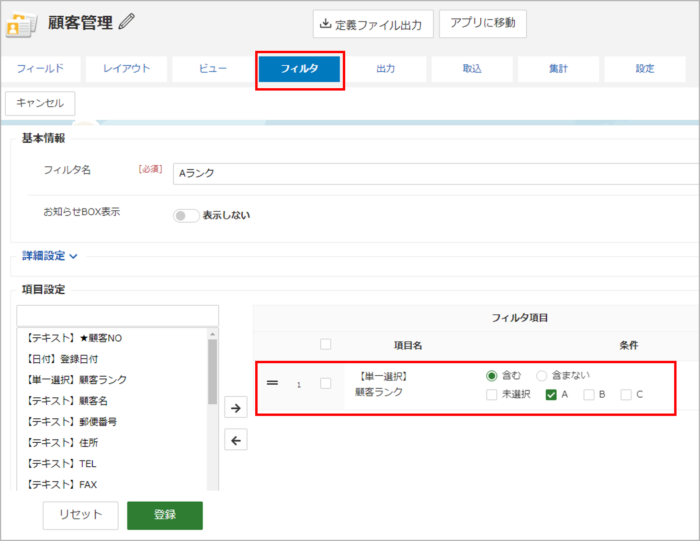Toggle the お知らせBOX表示 switch
Image resolution: width=700 pixels, height=541 pixels.
coord(186,216)
